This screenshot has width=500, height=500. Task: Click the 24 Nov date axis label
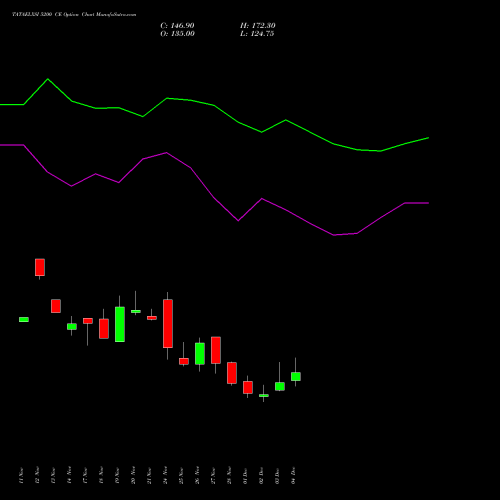click(165, 476)
